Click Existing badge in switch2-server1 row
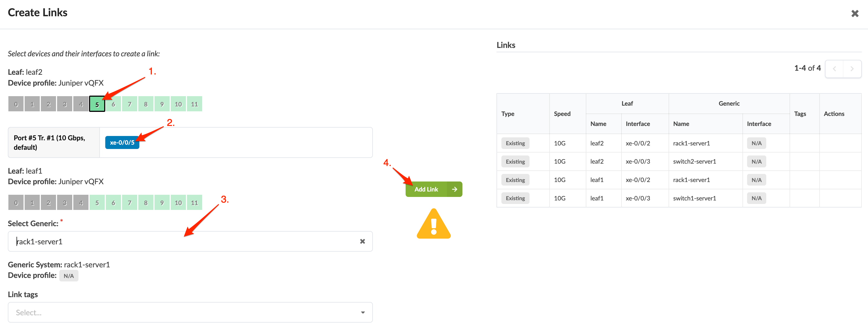 pyautogui.click(x=515, y=162)
